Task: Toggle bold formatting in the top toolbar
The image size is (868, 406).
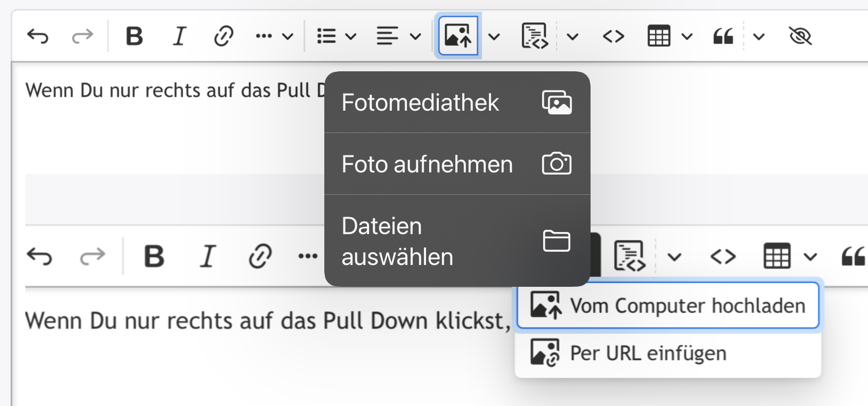Action: (x=134, y=37)
